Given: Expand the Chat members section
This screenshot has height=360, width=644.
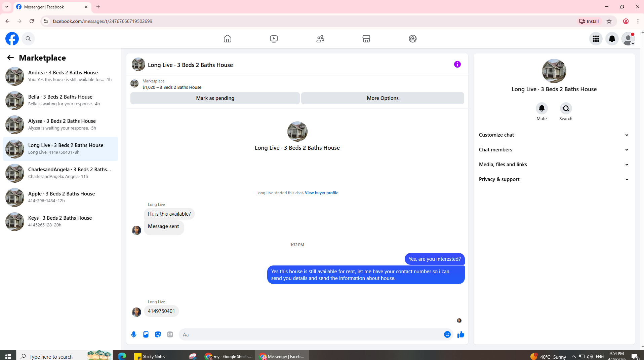Looking at the screenshot, I should click(554, 150).
